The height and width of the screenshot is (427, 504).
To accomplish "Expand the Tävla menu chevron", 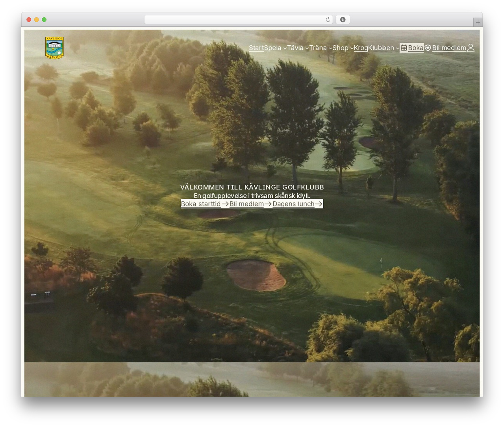I will click(x=307, y=48).
